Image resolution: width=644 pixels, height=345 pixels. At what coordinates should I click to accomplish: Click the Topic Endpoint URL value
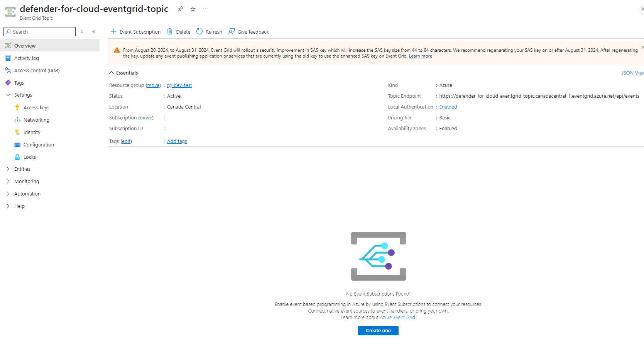point(539,96)
